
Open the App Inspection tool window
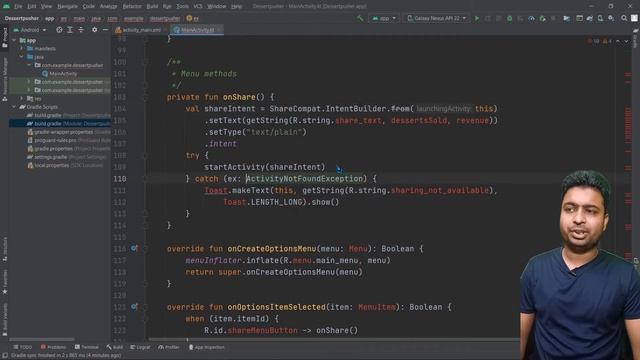point(207,347)
